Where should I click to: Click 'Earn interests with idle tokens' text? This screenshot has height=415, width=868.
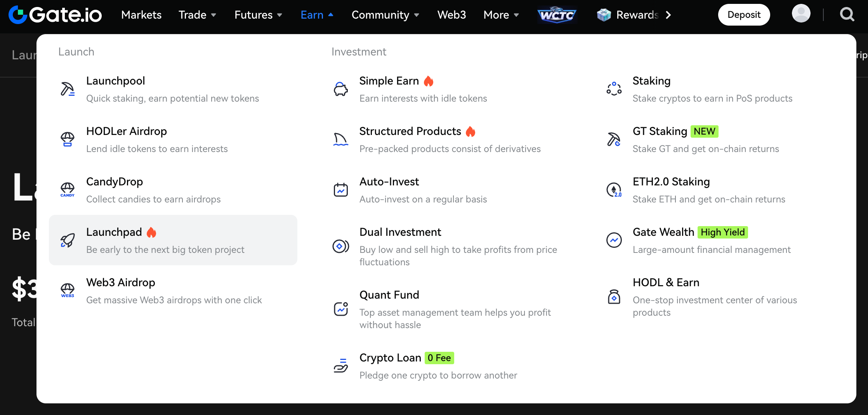point(423,99)
